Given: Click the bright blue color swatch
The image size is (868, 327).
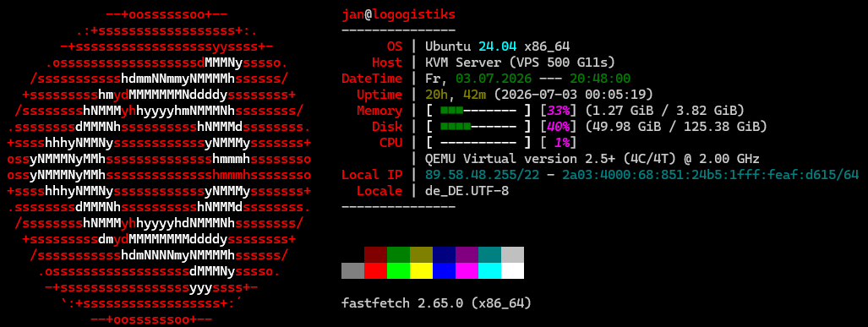Looking at the screenshot, I should click(x=444, y=270).
